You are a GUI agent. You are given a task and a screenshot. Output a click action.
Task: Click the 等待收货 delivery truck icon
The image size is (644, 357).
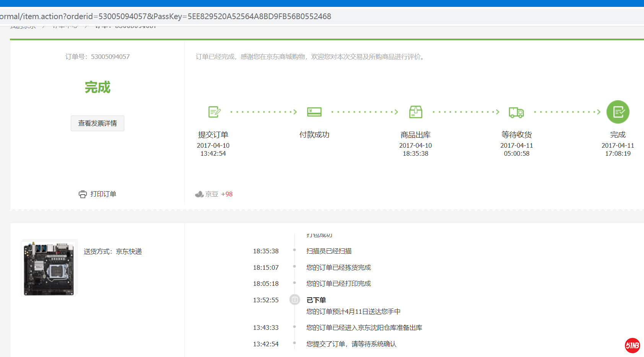click(516, 112)
